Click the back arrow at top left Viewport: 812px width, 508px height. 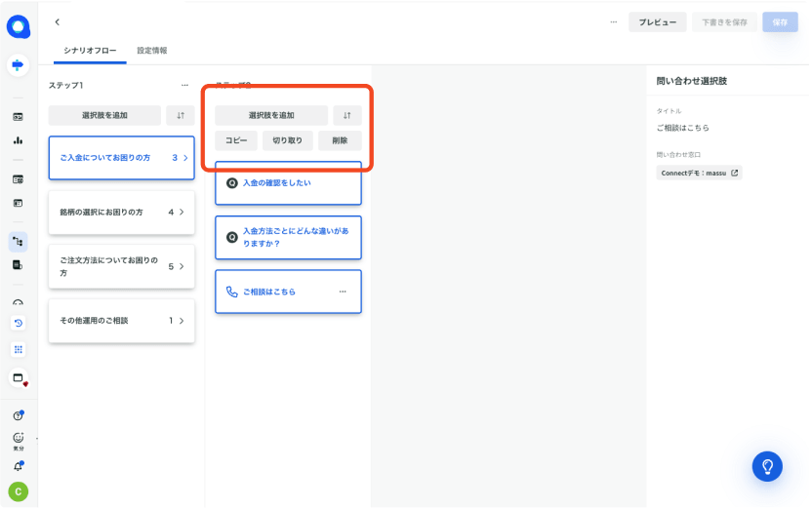tap(58, 21)
